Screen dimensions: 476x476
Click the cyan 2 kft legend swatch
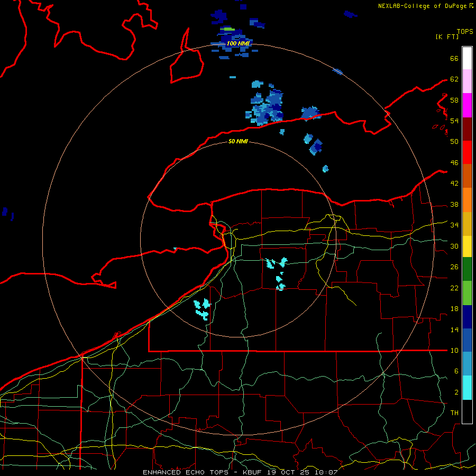[x=467, y=388]
